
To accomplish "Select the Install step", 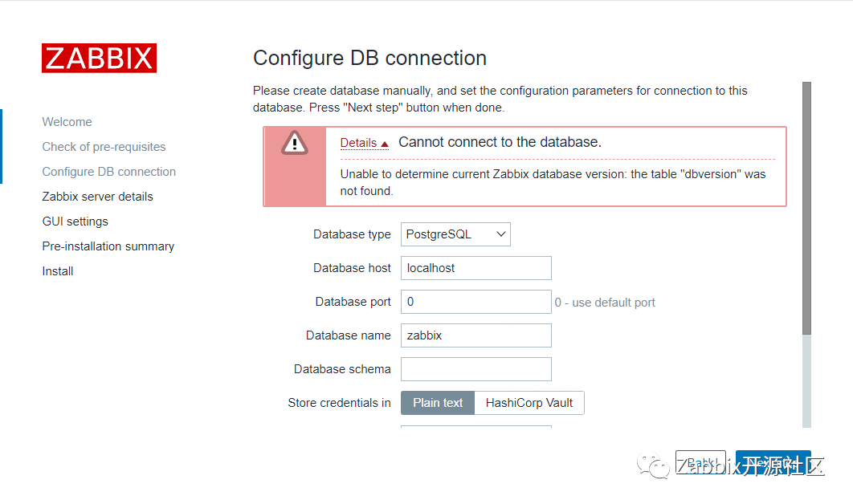I will point(58,271).
